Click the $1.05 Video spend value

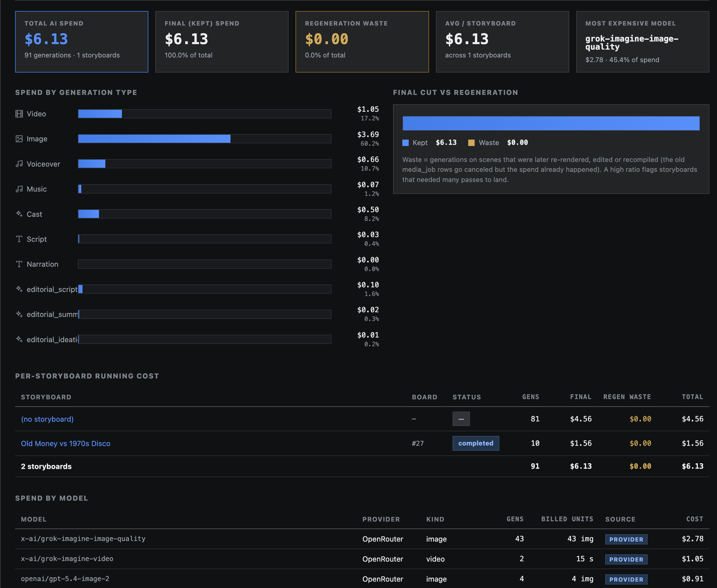pyautogui.click(x=368, y=109)
